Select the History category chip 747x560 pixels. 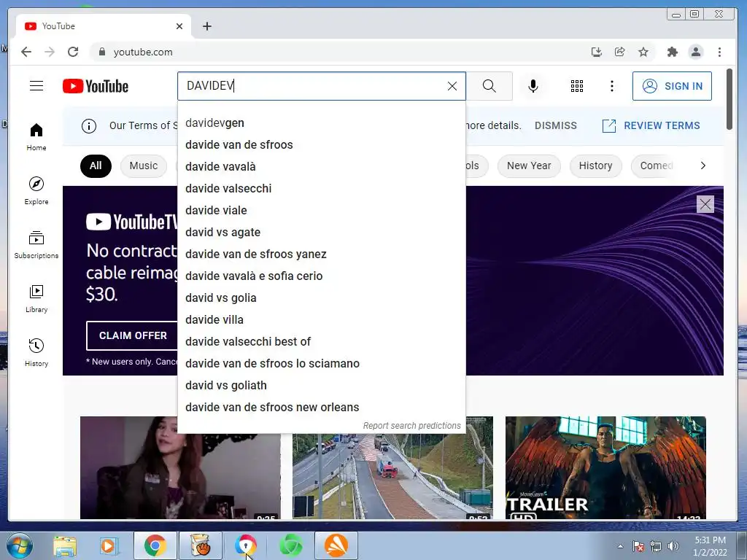pos(595,166)
